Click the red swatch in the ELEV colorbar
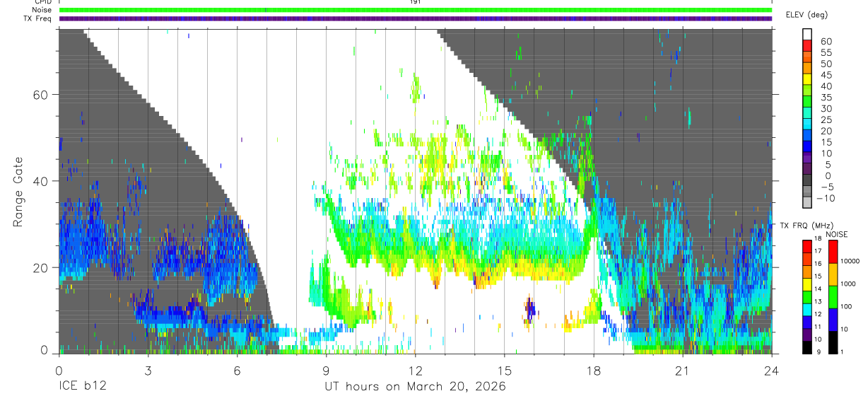This screenshot has height=401, width=868. (x=808, y=44)
